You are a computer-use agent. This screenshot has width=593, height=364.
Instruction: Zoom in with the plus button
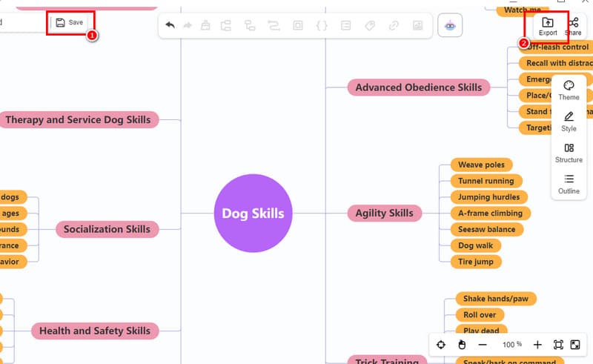click(537, 345)
